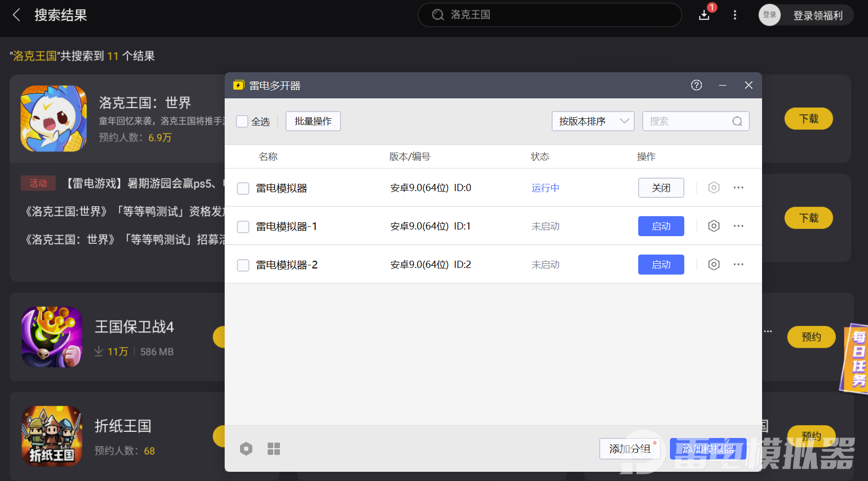Check the 雷电模拟器-1 checkbox

(243, 226)
